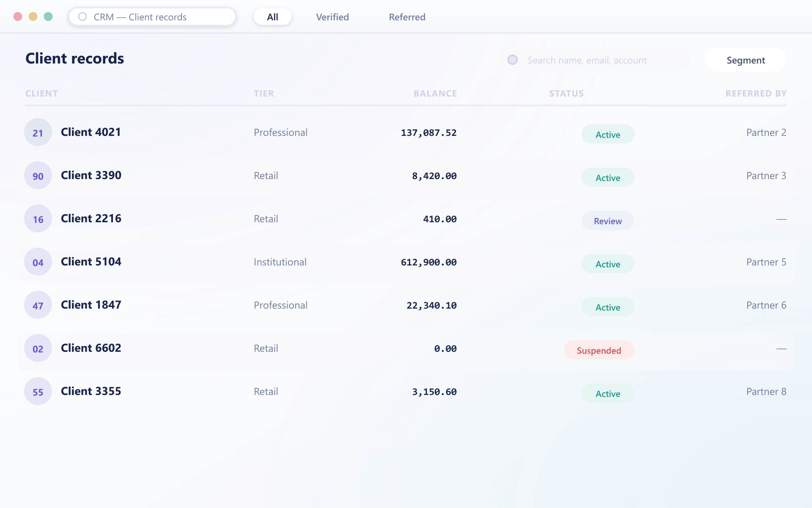Image resolution: width=812 pixels, height=508 pixels.
Task: Click the Client 3355 avatar badge 55
Action: click(38, 392)
